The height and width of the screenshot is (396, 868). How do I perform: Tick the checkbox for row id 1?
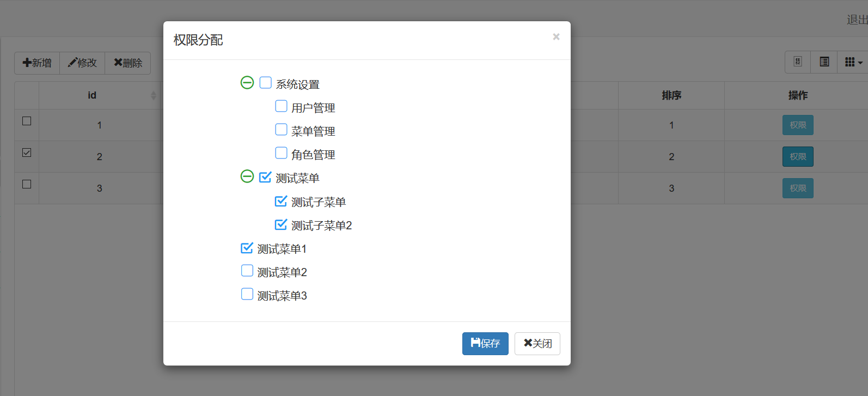point(27,121)
